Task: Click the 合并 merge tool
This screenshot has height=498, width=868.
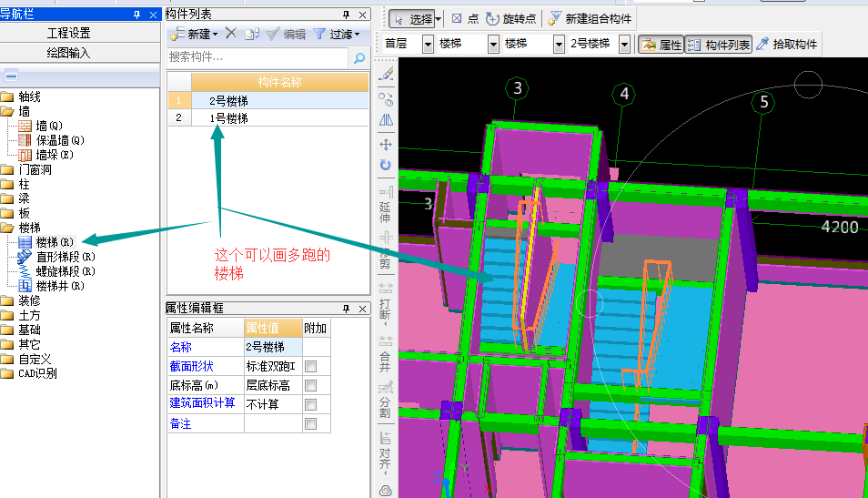Action: (386, 354)
